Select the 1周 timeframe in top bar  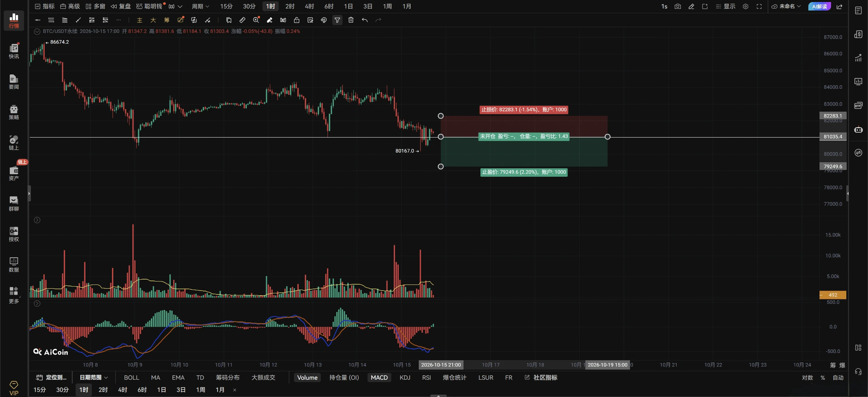pos(387,6)
